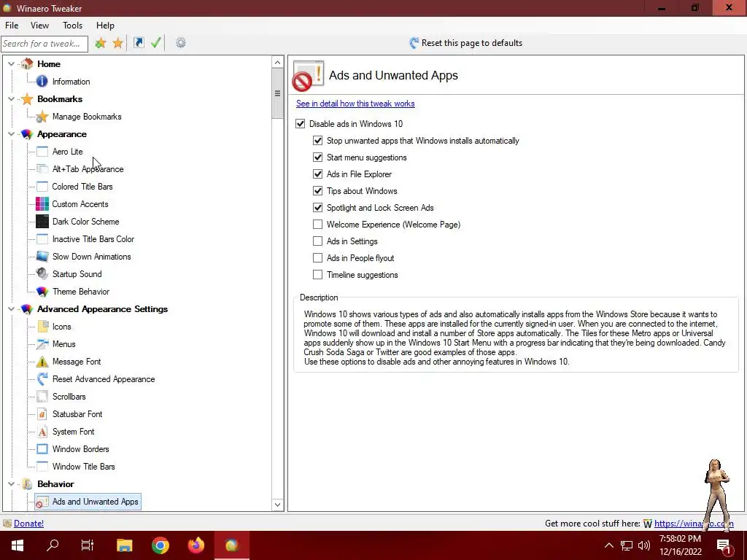Viewport: 747px width, 560px height.
Task: Click the Statusbar Font icon
Action: pyautogui.click(x=42, y=414)
